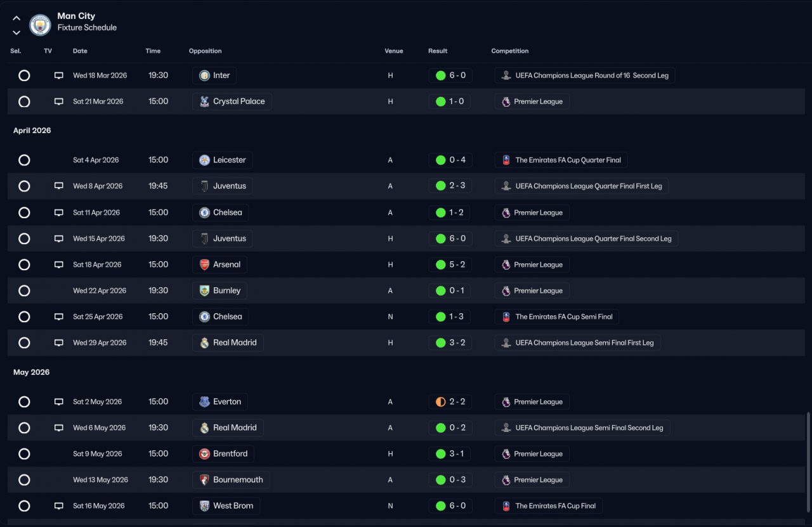The height and width of the screenshot is (527, 812).
Task: Sort by the Competition column header
Action: (509, 51)
